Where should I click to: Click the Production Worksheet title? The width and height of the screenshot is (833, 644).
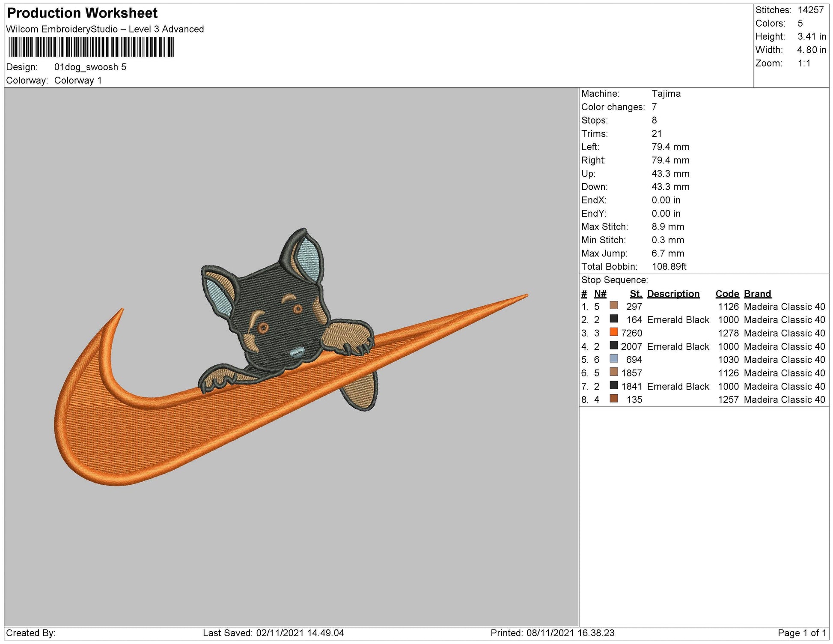coord(83,13)
